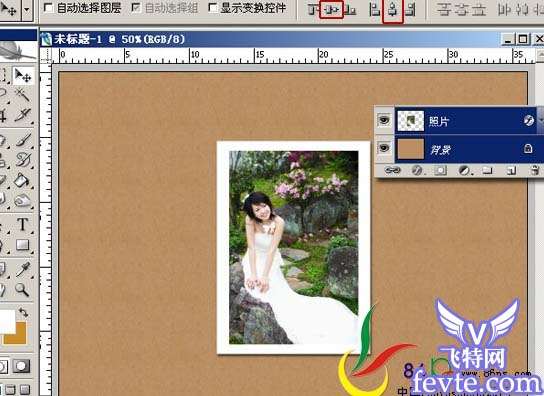The height and width of the screenshot is (396, 544).
Task: Click align vertical centers icon
Action: click(331, 10)
